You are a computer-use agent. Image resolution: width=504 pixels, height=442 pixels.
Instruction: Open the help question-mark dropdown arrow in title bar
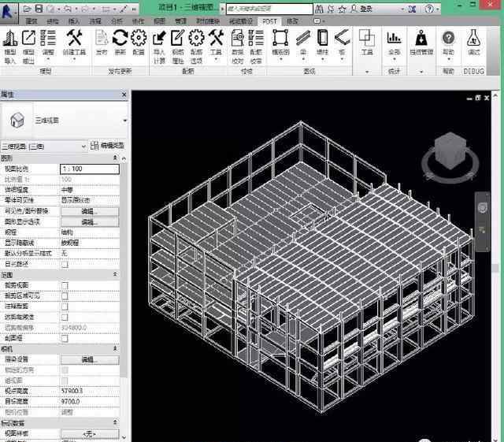click(x=438, y=9)
